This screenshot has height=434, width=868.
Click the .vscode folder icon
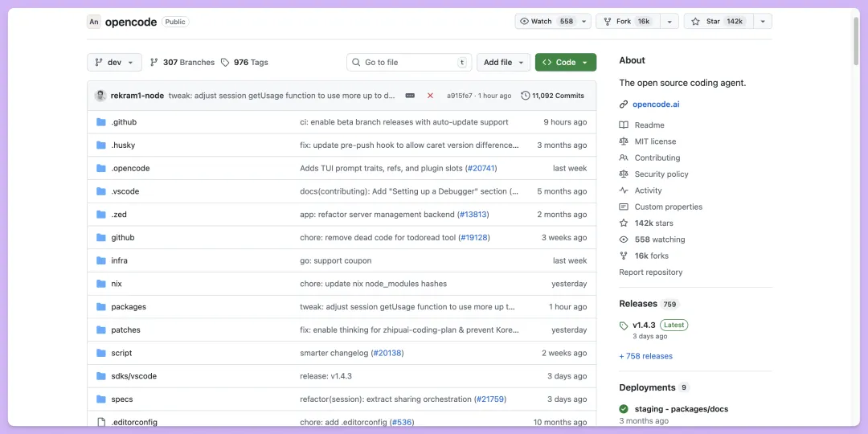coord(100,191)
